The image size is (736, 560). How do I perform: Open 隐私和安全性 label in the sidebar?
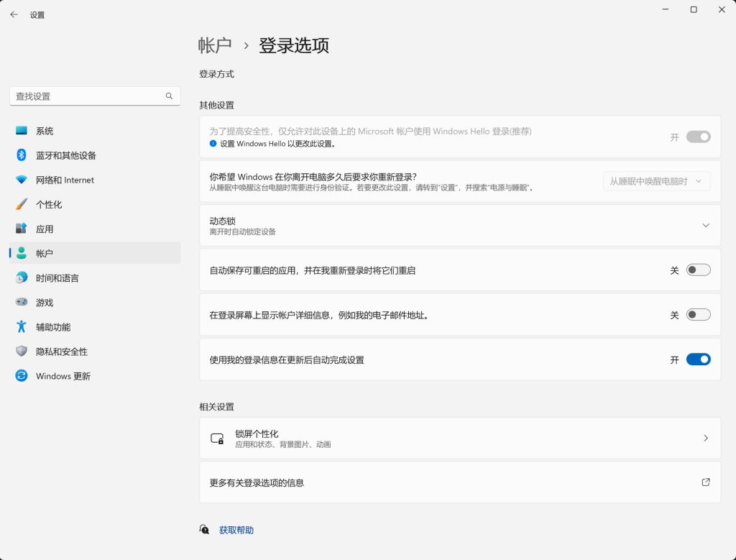(62, 351)
